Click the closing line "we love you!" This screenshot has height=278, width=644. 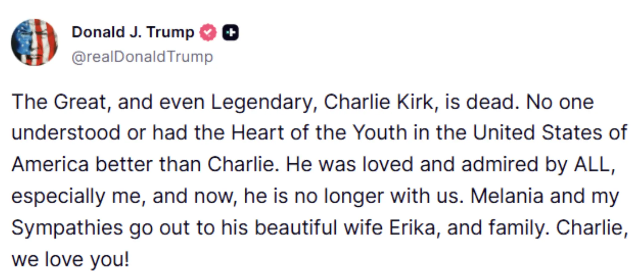pos(70,259)
